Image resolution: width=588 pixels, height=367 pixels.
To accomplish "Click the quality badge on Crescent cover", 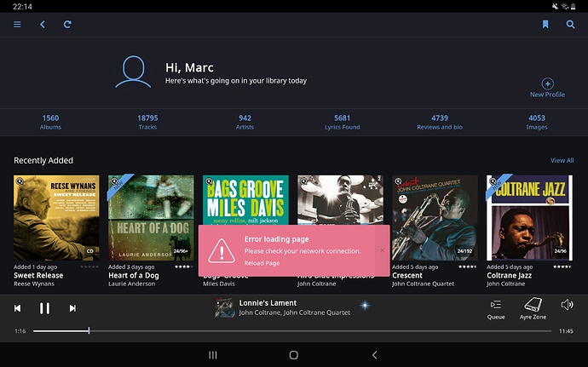I will click(x=464, y=251).
